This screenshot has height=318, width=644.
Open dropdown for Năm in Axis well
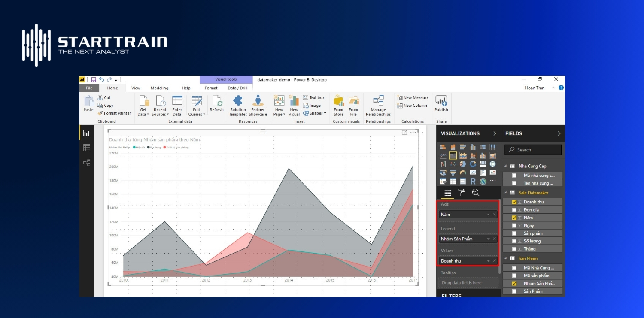pyautogui.click(x=489, y=214)
